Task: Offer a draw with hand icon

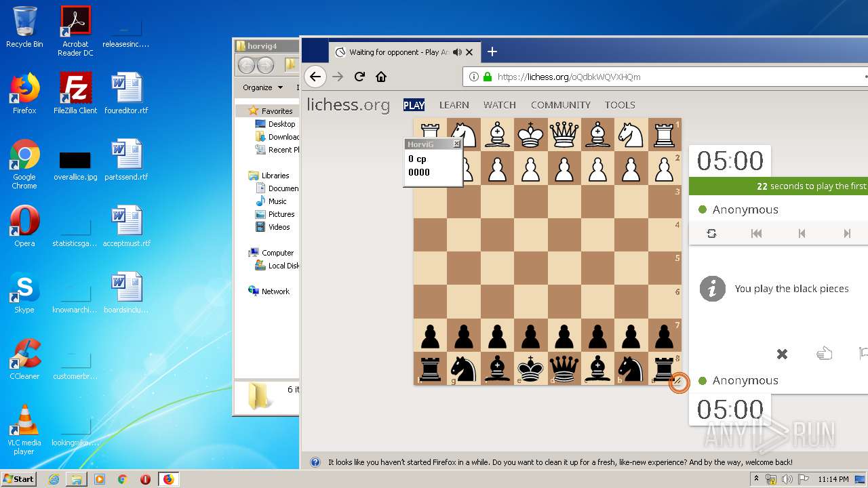Action: [824, 353]
